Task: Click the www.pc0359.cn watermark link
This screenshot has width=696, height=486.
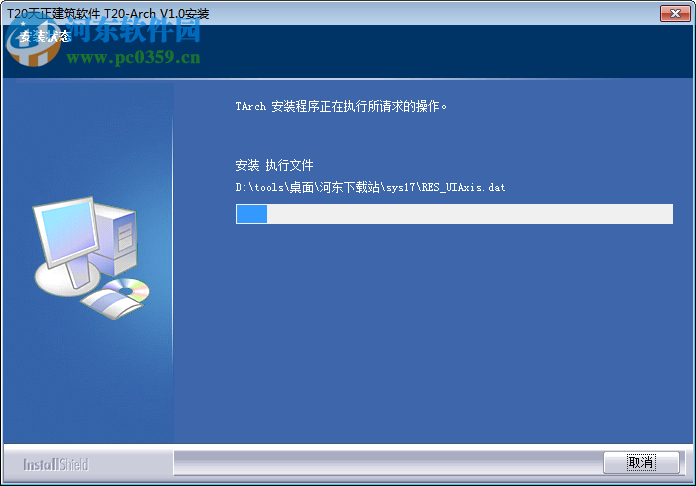Action: [133, 58]
